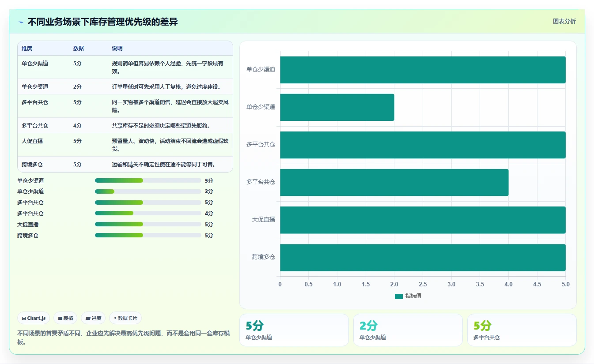Select the 进度 chip
The image size is (594, 364).
pyautogui.click(x=93, y=318)
